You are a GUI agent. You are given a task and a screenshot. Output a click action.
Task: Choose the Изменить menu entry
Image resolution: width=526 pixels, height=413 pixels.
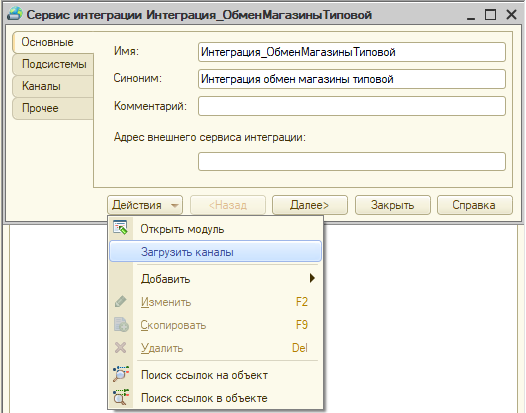[x=215, y=302]
